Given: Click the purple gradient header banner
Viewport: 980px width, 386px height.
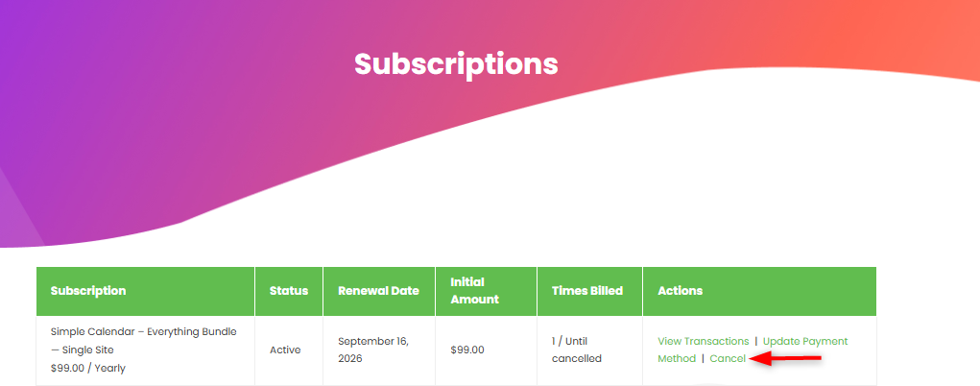Looking at the screenshot, I should click(144, 115).
